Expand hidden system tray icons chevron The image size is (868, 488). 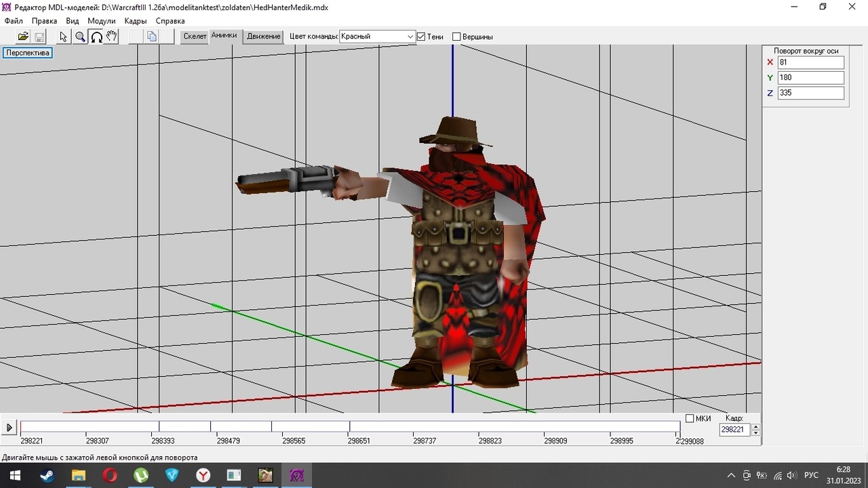tap(731, 476)
